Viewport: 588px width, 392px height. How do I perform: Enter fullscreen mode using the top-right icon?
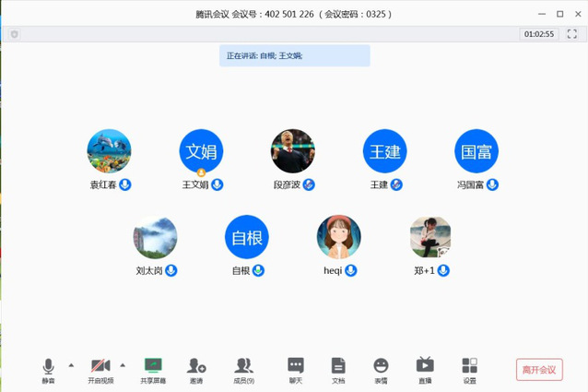tap(572, 34)
